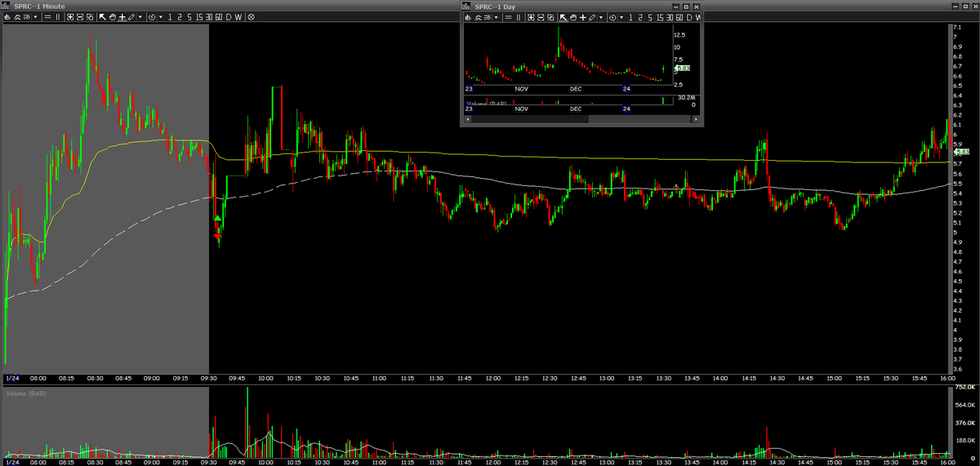Select arrow pointer tool in 1 Day toolbar
The image size is (980, 466).
(563, 17)
